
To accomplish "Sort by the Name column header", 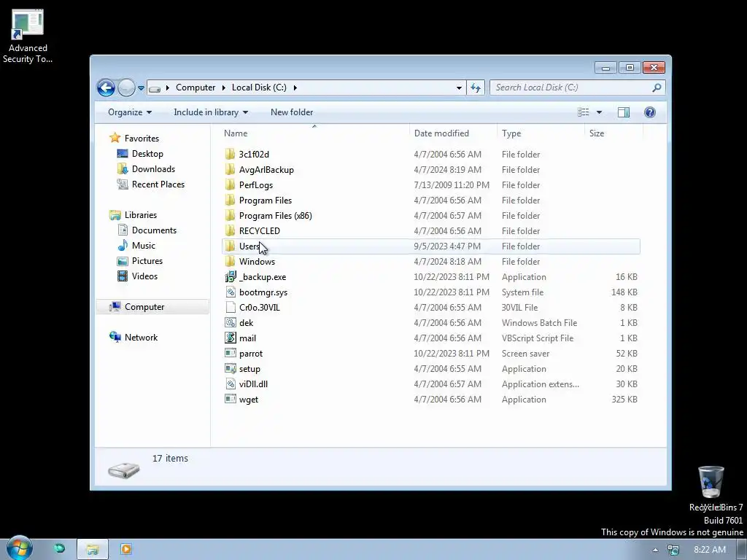I will pyautogui.click(x=236, y=133).
